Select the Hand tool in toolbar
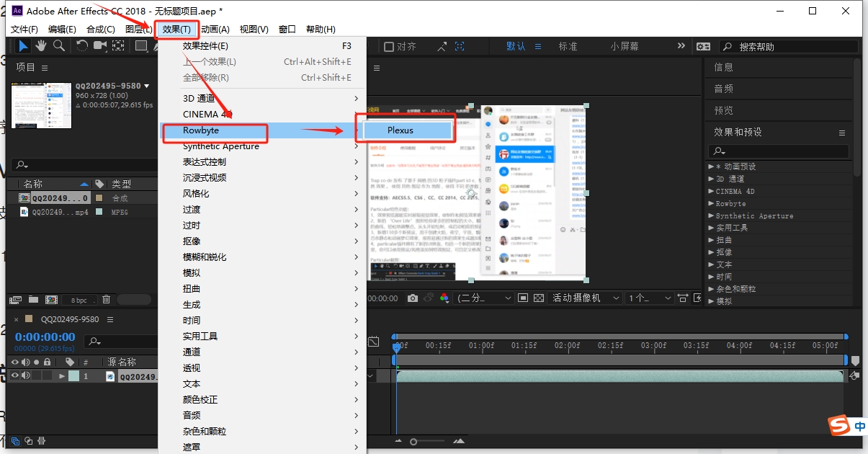Viewport: 868px width, 454px height. pyautogui.click(x=41, y=46)
